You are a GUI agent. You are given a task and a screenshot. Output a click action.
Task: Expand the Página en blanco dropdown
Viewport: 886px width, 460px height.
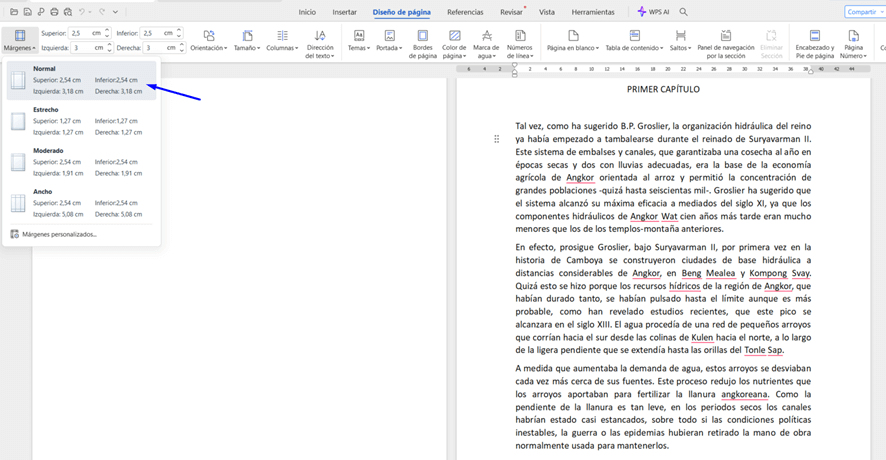point(572,48)
